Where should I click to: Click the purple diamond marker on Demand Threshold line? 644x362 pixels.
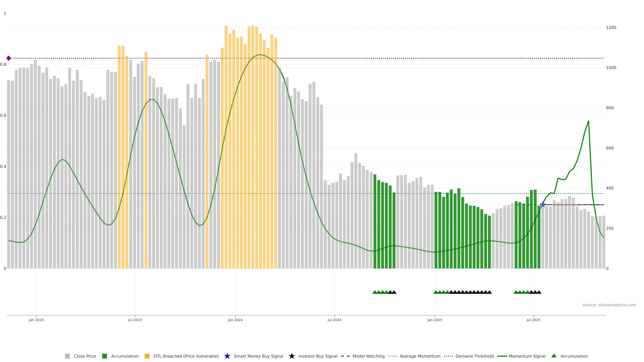(x=9, y=58)
